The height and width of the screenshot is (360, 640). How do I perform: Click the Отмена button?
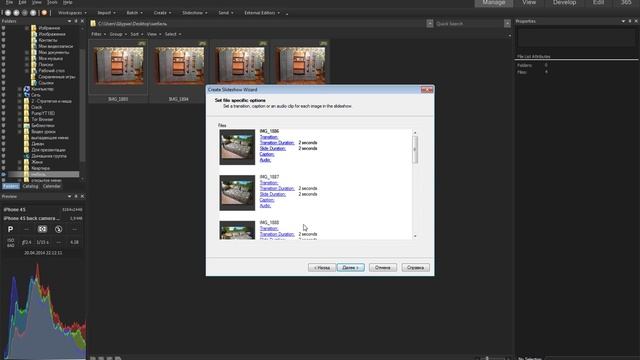coord(383,268)
